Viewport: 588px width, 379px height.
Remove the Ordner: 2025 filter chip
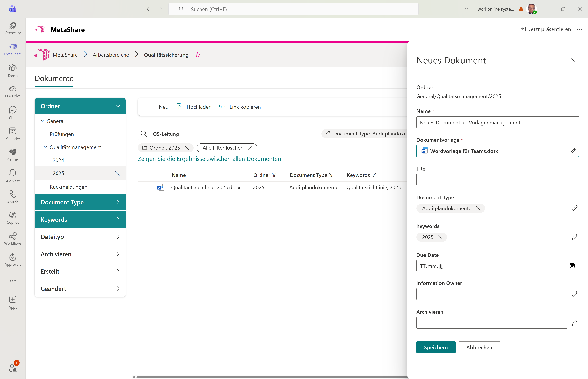187,148
